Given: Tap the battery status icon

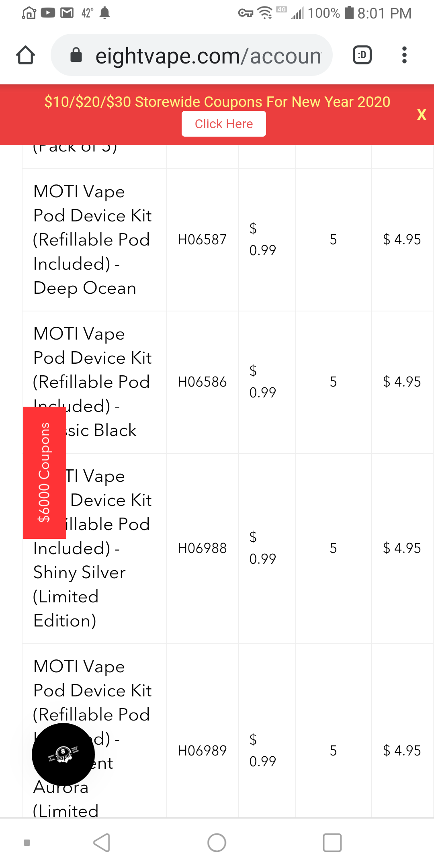Looking at the screenshot, I should click(x=349, y=13).
